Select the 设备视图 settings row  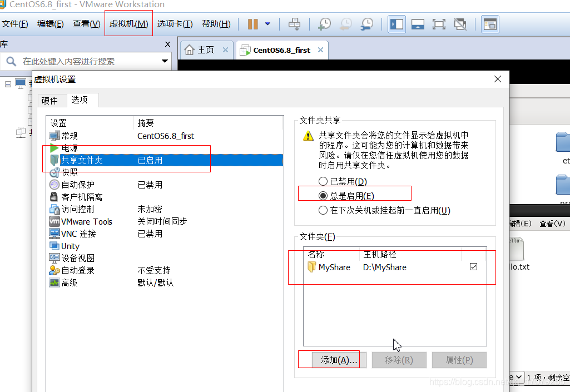166,258
